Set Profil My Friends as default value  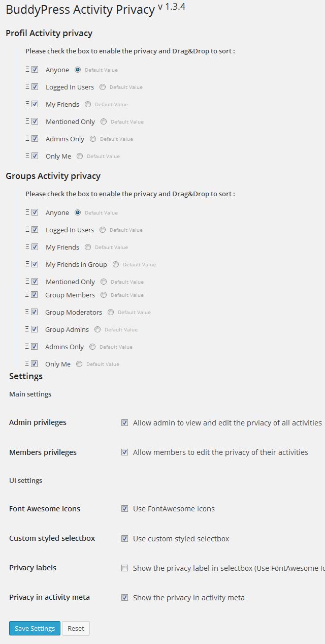coord(88,104)
